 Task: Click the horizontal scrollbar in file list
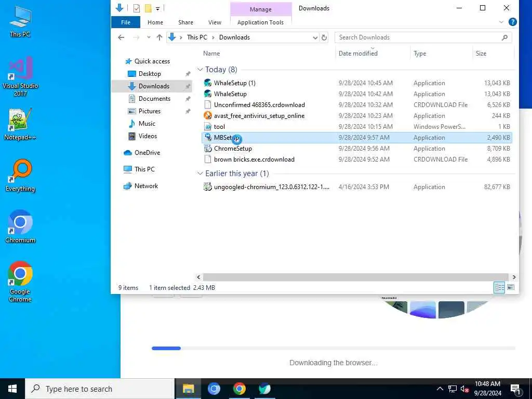pos(355,277)
